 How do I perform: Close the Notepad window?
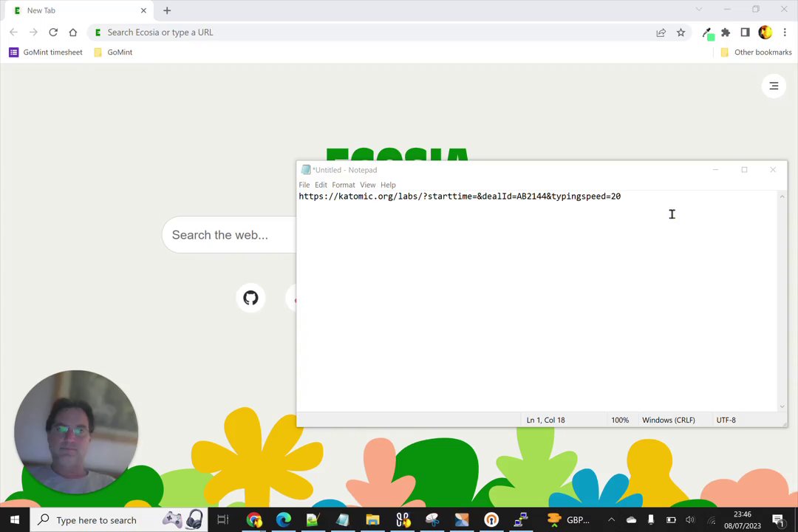pos(773,169)
